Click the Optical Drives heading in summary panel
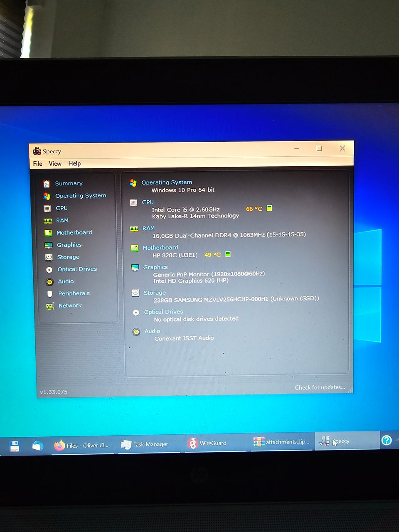Screen dimensions: 399x532 click(x=163, y=312)
